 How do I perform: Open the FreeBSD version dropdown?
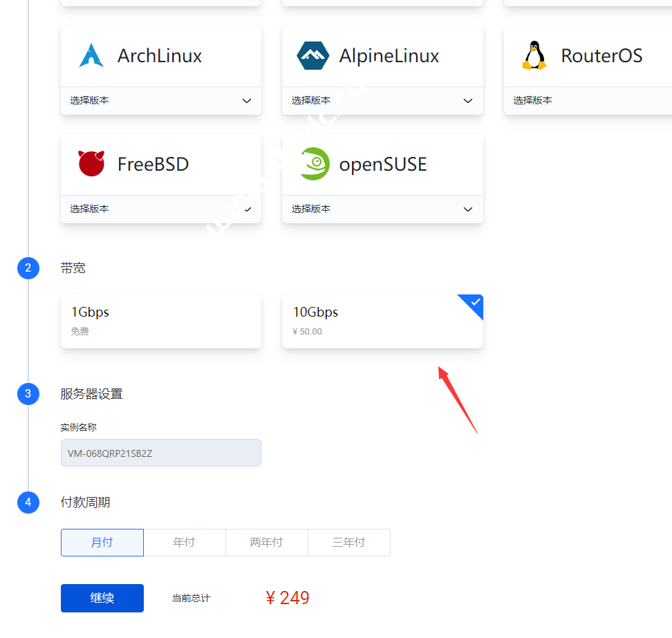click(x=160, y=209)
